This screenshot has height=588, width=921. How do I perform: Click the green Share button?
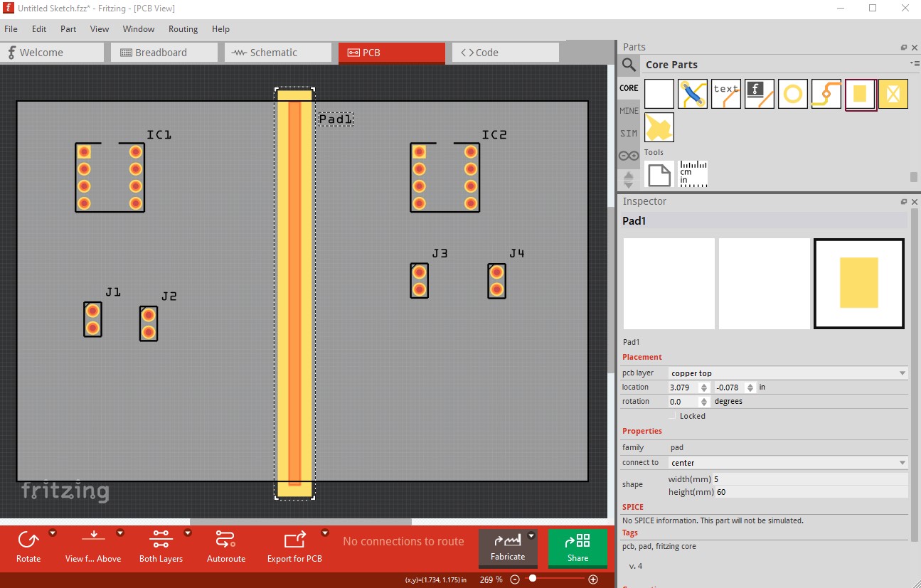tap(577, 548)
